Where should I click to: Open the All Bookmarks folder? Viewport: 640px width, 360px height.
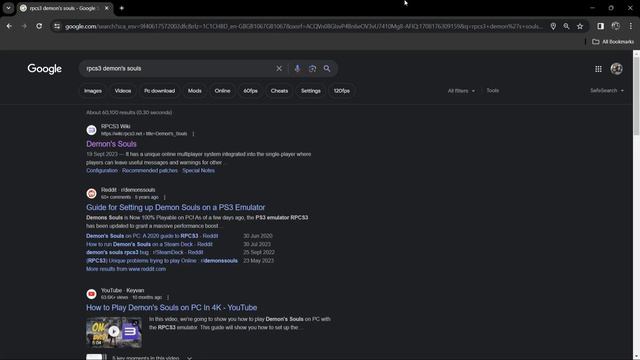[613, 42]
